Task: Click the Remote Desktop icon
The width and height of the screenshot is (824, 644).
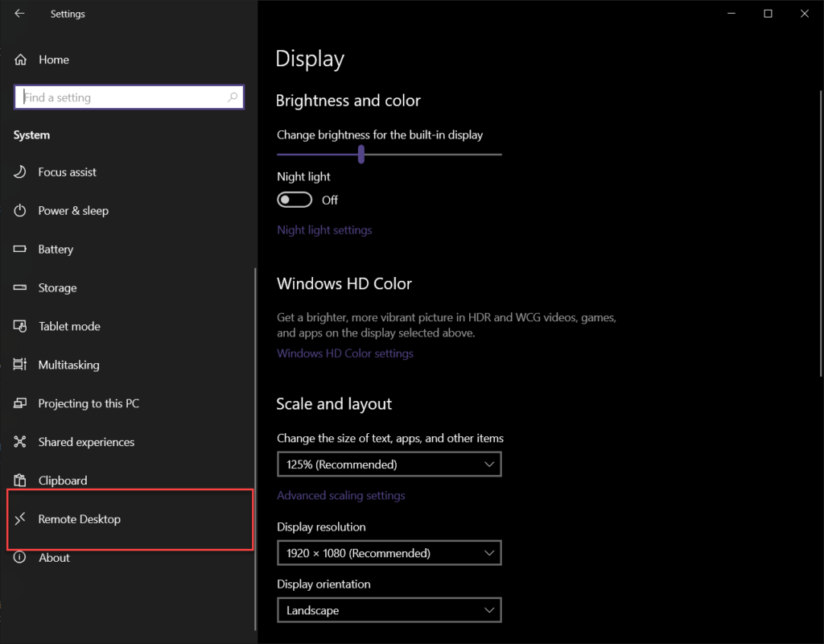Action: click(x=20, y=519)
